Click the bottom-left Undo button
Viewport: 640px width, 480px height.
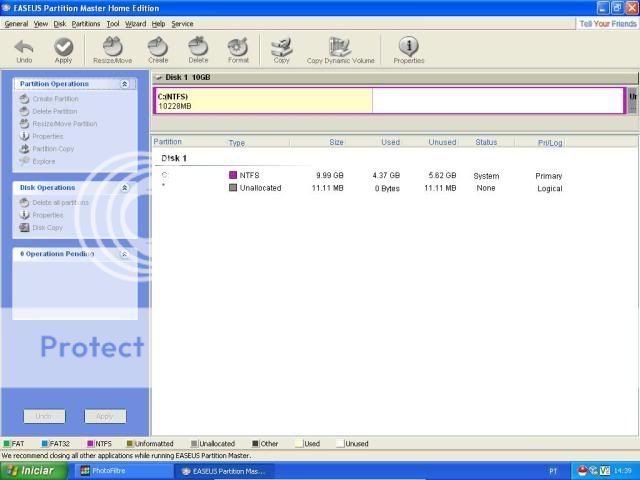click(44, 416)
